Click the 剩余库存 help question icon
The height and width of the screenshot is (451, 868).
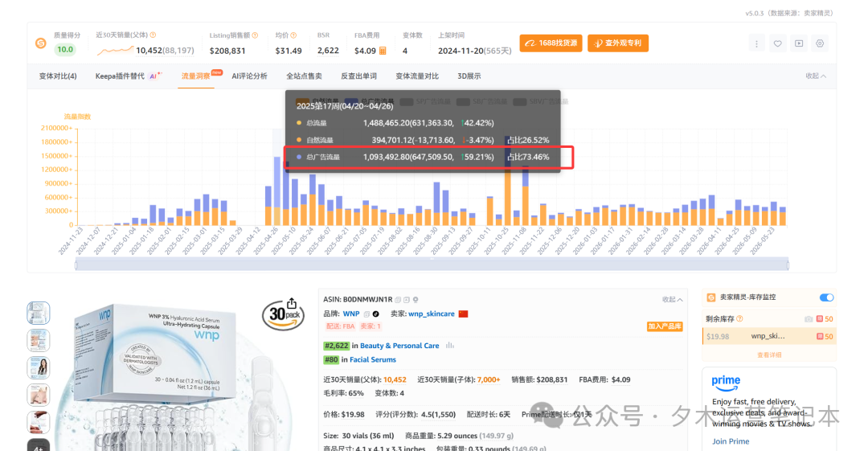tap(739, 318)
